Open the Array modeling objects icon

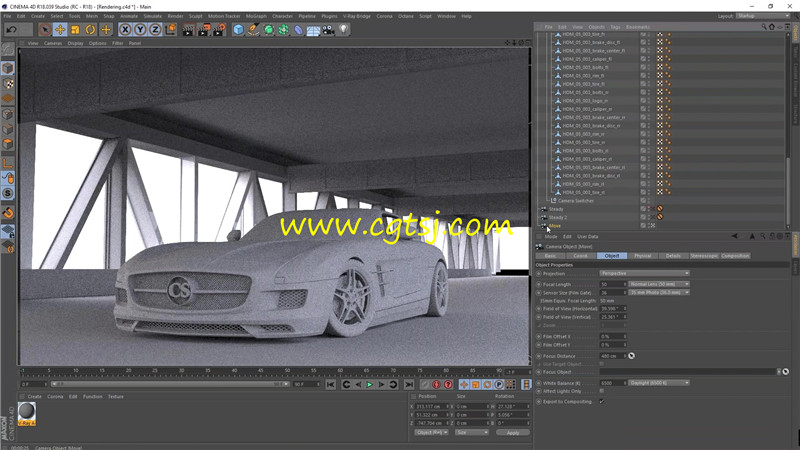point(284,30)
